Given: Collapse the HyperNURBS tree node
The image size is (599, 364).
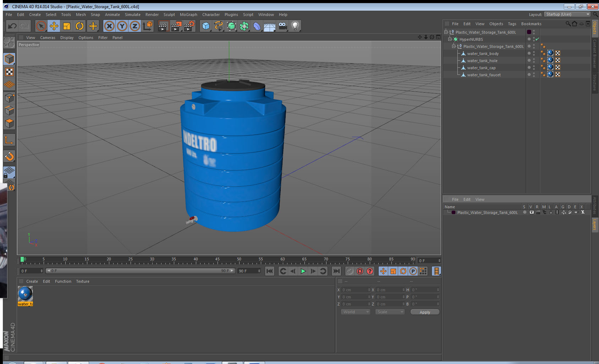Looking at the screenshot, I should [x=450, y=39].
